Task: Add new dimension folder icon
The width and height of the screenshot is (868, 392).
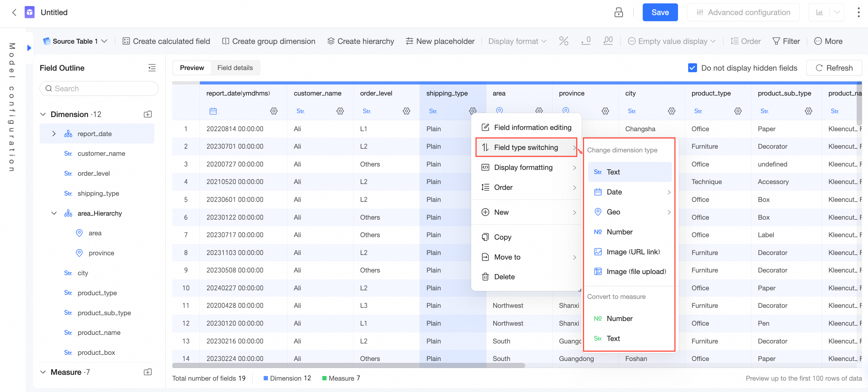Action: (148, 114)
